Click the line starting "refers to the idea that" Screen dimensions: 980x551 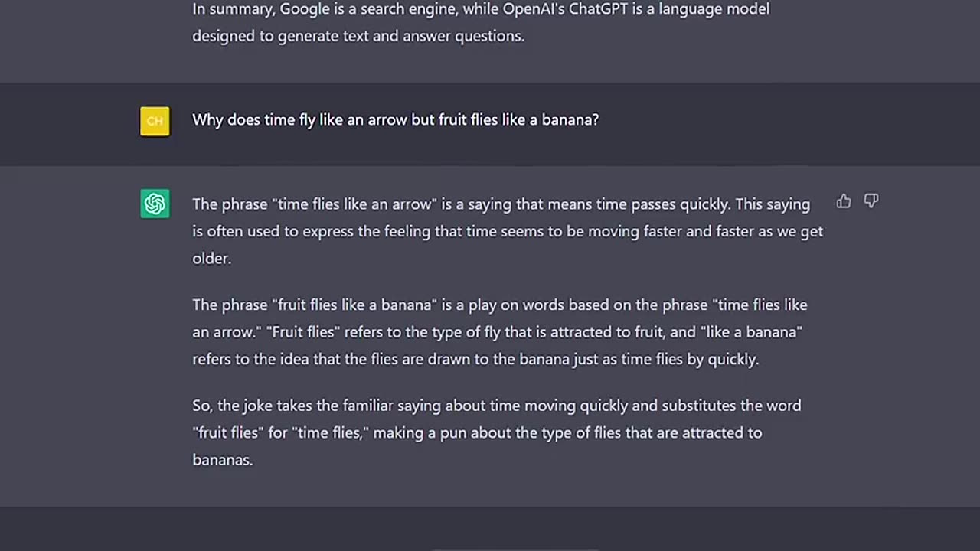(x=475, y=359)
